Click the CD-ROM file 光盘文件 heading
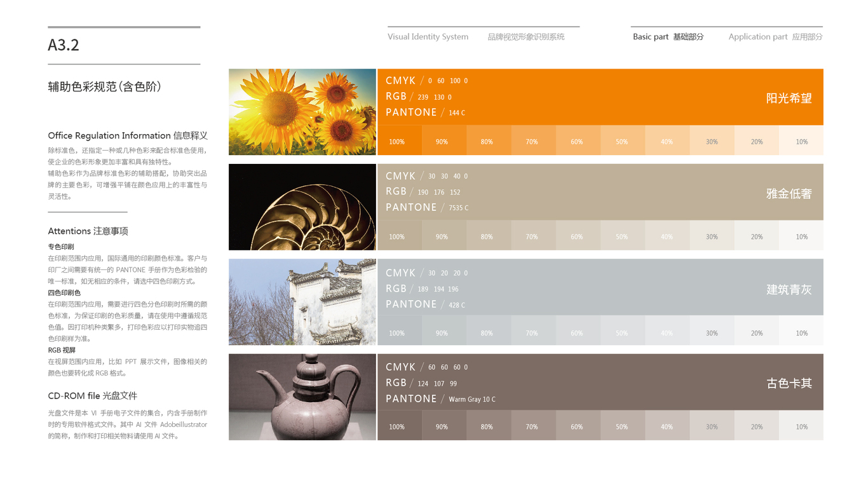The height and width of the screenshot is (488, 868). tap(93, 395)
